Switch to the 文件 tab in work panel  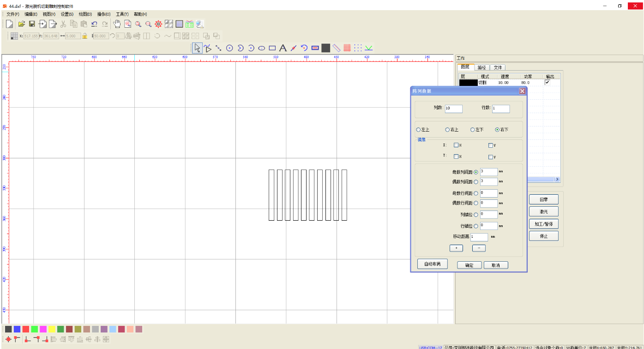click(498, 67)
